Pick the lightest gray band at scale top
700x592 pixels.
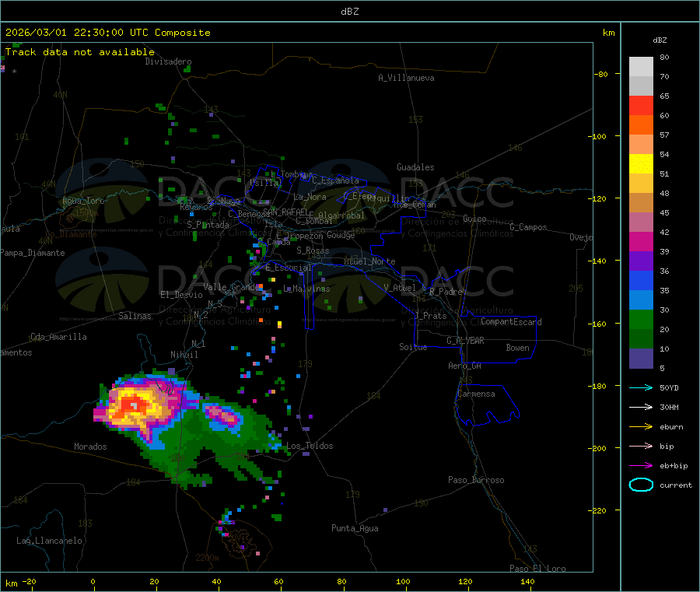tap(641, 67)
